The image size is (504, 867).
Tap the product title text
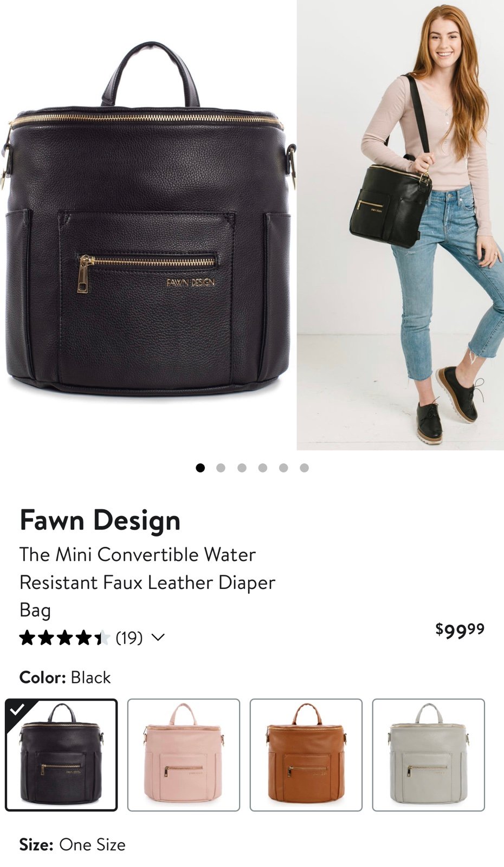click(147, 582)
